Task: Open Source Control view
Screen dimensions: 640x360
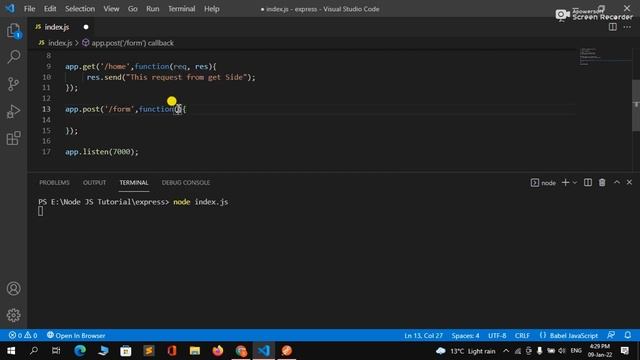Action: [13, 84]
